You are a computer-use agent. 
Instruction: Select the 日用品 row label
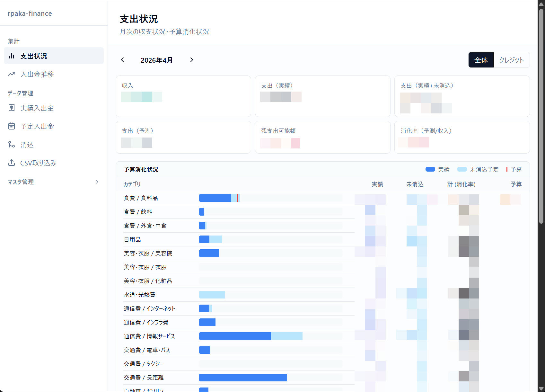point(132,239)
